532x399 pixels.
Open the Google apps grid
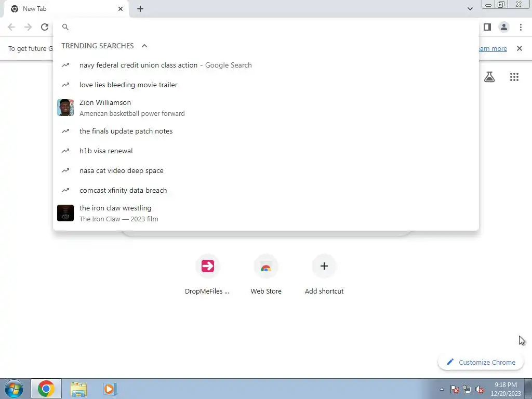[514, 77]
